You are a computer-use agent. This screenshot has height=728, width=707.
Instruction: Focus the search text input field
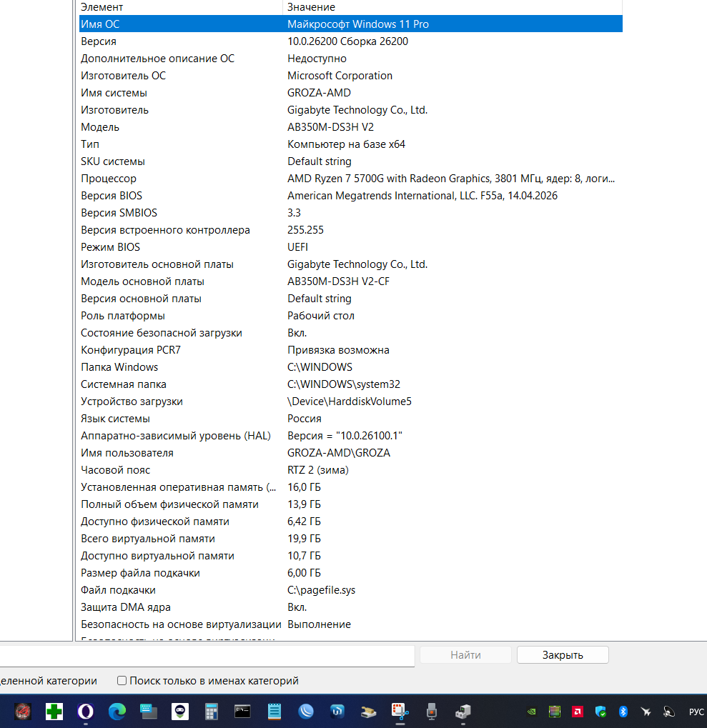(207, 656)
